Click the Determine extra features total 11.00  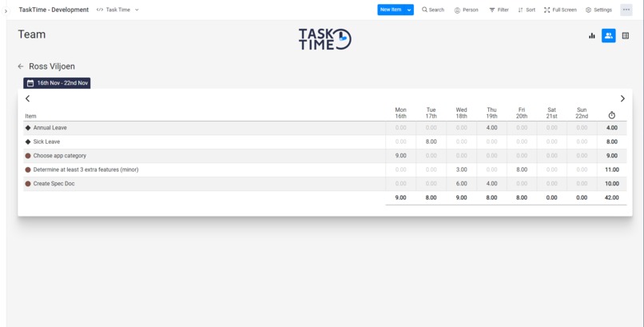[611, 169]
